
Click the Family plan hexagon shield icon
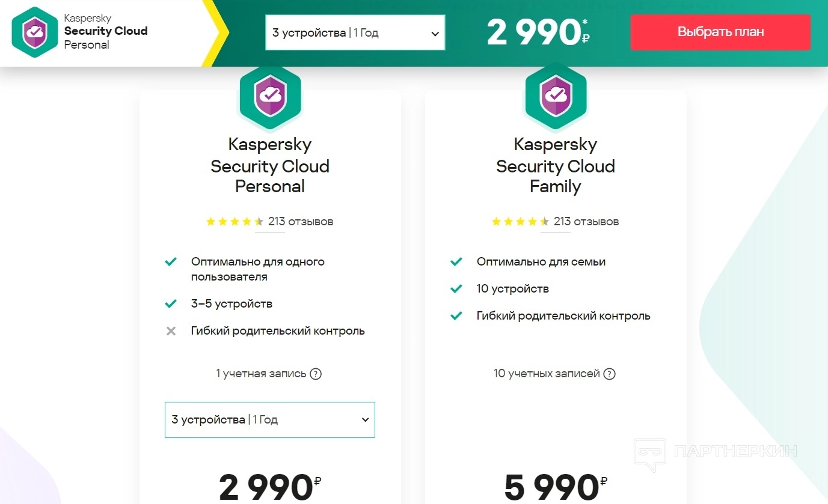click(x=556, y=96)
